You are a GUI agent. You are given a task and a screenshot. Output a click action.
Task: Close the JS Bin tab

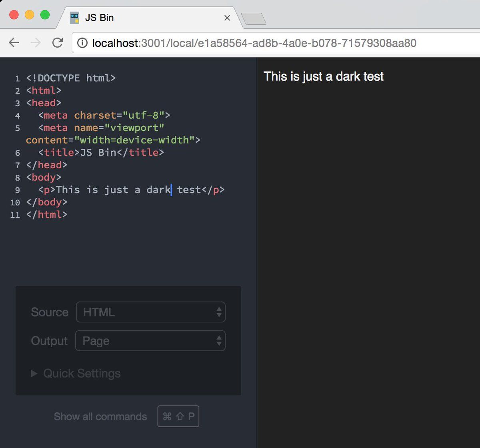(x=227, y=18)
